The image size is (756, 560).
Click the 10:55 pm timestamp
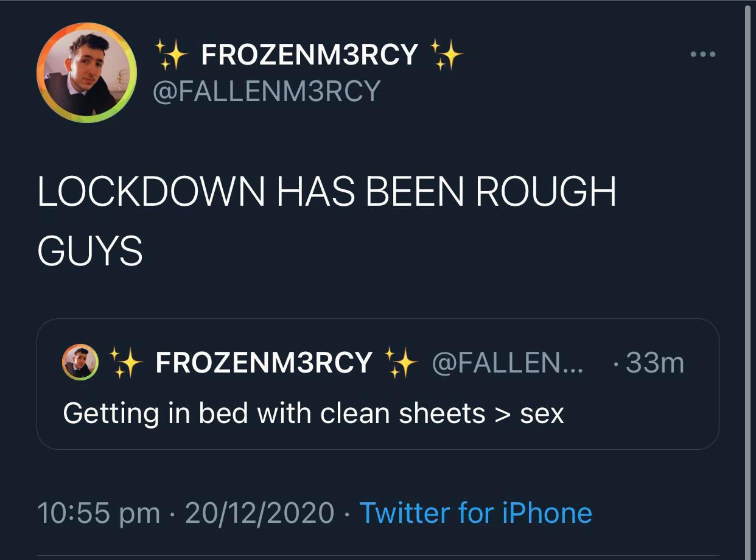click(99, 513)
